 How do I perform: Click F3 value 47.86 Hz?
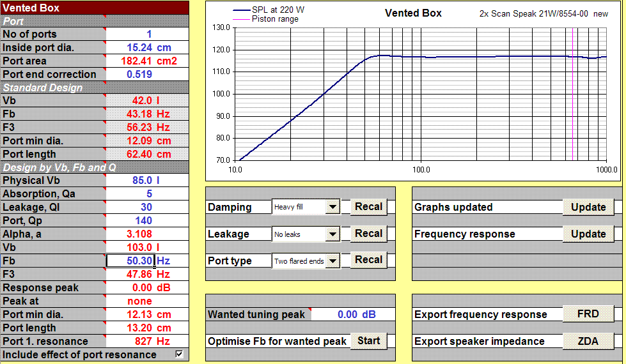click(x=147, y=275)
